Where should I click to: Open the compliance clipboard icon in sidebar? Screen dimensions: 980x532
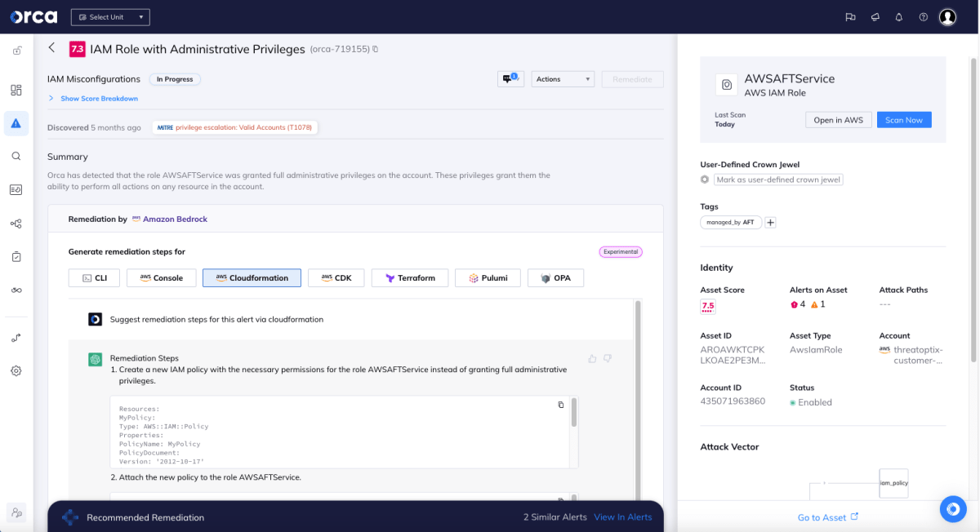click(x=16, y=256)
